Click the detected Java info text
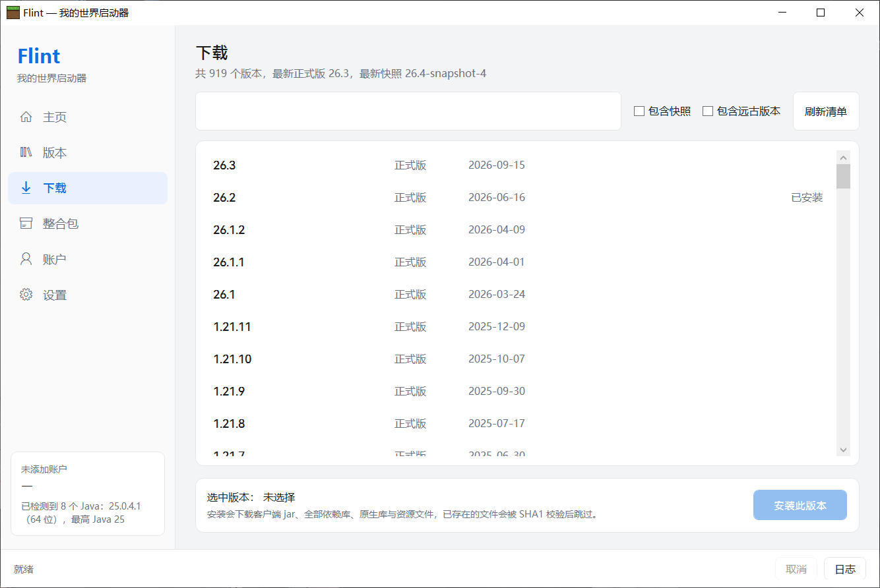The image size is (880, 588). coord(81,513)
